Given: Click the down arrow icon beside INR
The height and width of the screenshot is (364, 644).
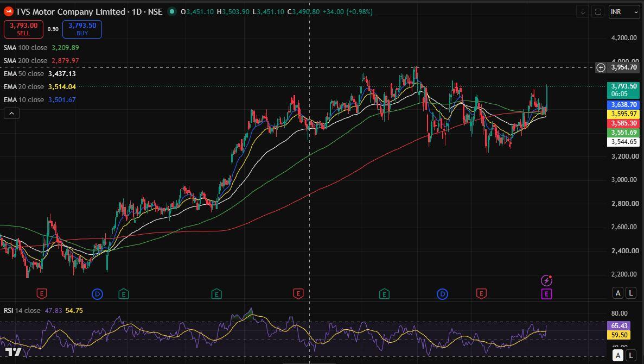Looking at the screenshot, I should (x=582, y=12).
